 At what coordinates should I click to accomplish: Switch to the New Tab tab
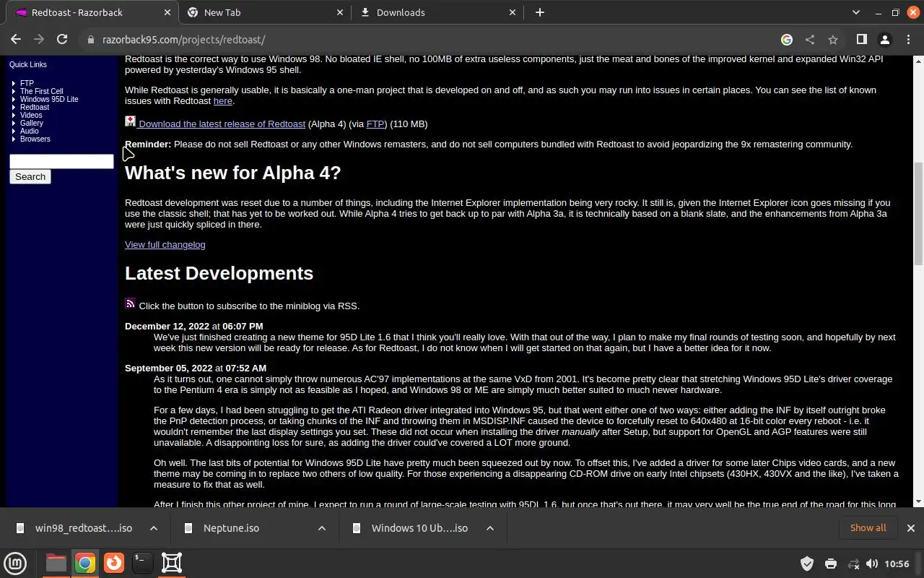(266, 12)
